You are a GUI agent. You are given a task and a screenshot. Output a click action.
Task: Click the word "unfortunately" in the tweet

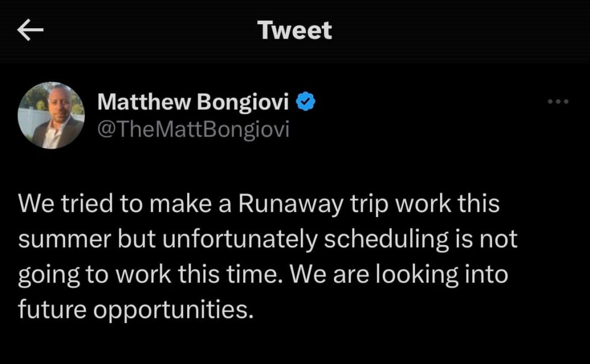point(240,239)
